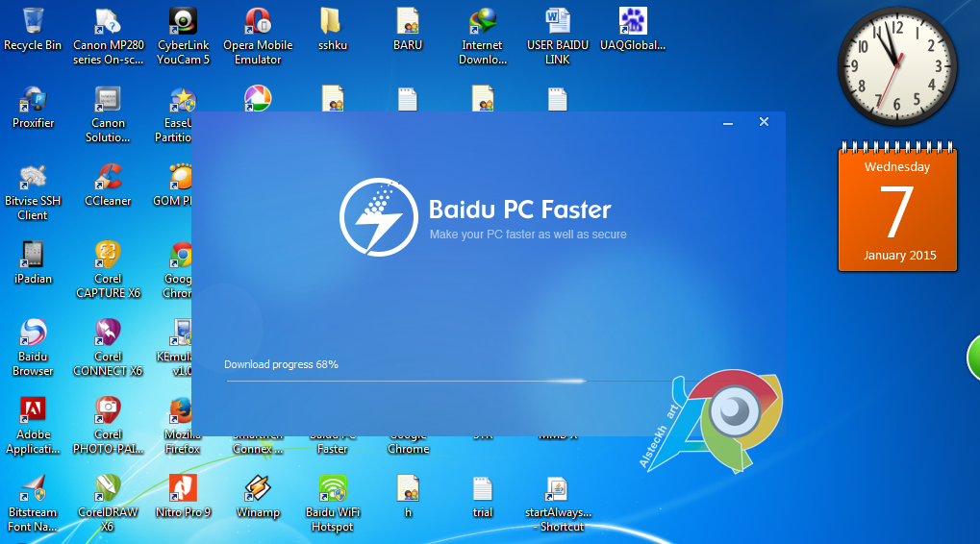Launch CyberLink YouCam 5 shortcut
The image size is (980, 544).
(183, 37)
